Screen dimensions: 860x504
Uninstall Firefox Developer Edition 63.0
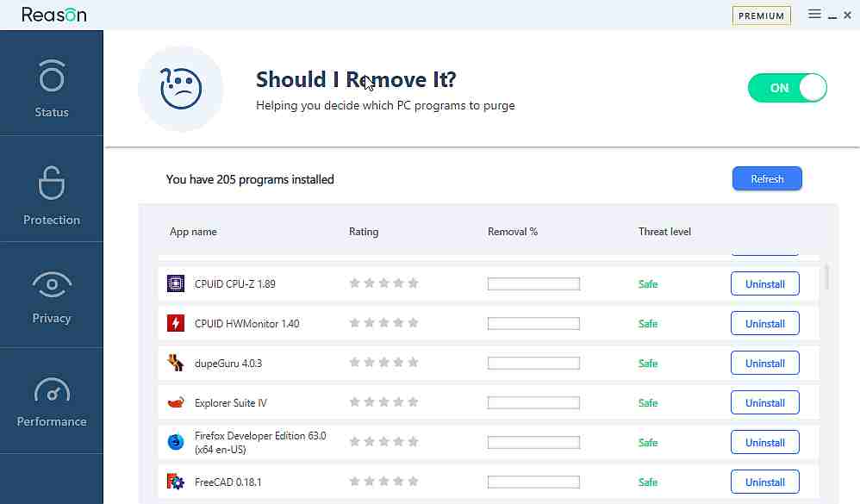(765, 442)
